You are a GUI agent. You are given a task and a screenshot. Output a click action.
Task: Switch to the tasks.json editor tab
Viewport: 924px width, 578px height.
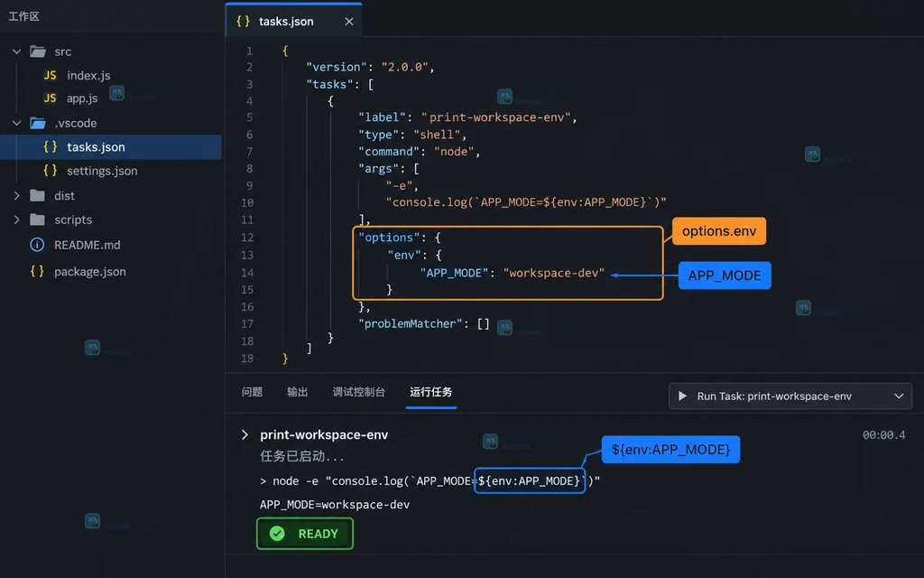[293, 21]
